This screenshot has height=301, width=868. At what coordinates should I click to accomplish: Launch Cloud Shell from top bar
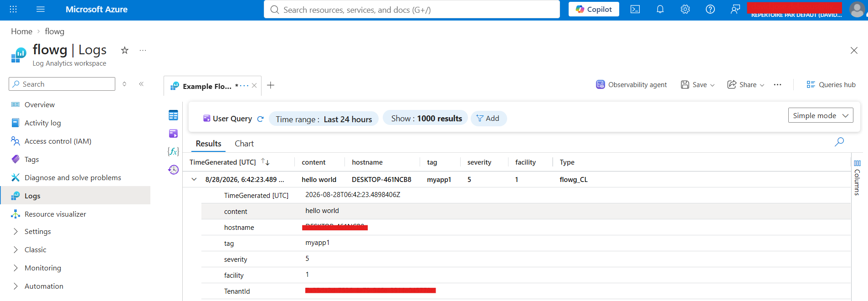coord(635,9)
